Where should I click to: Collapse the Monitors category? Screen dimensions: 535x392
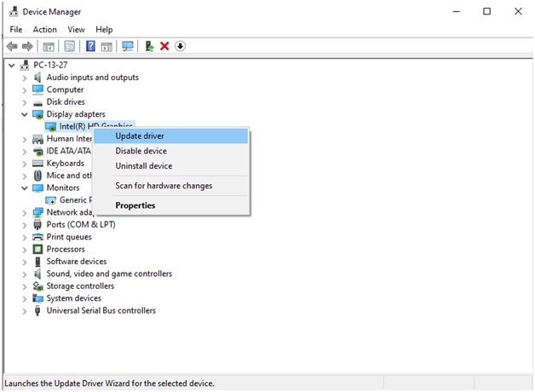point(24,188)
